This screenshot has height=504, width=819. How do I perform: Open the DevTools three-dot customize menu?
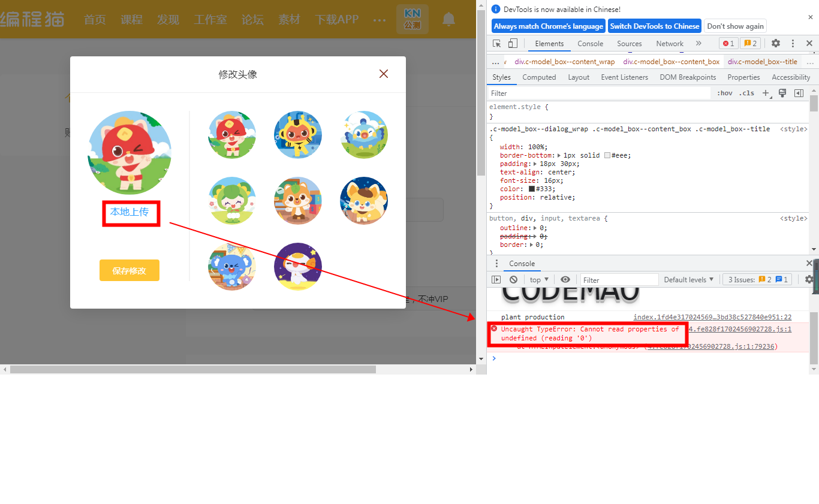(793, 43)
